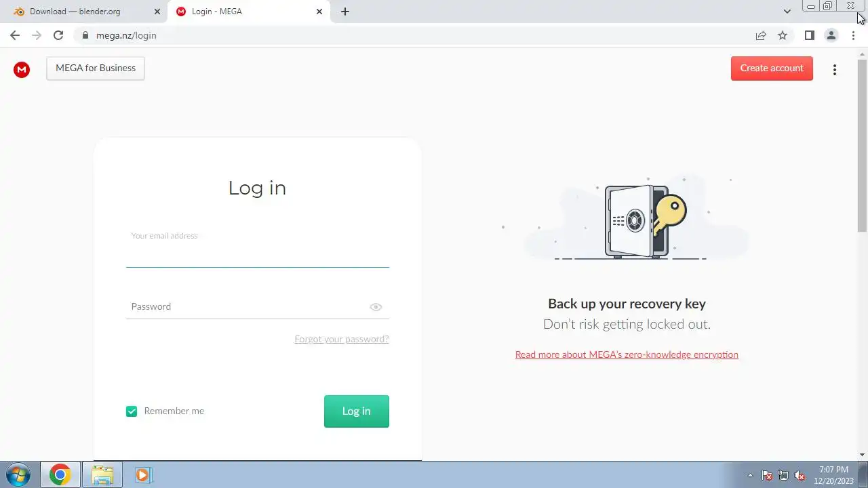This screenshot has width=868, height=488.
Task: Open a new browser tab
Action: [345, 12]
